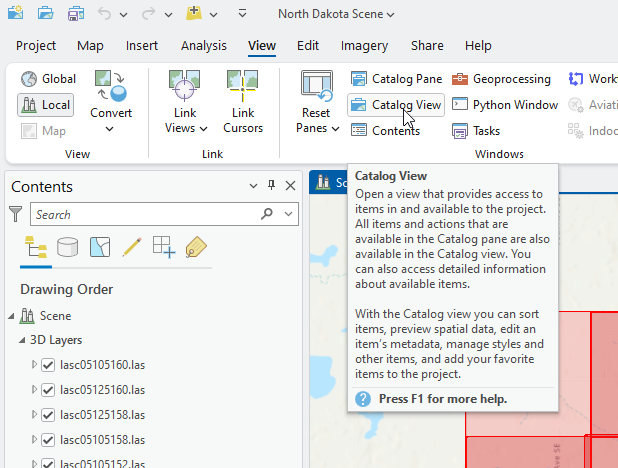The image size is (618, 468).
Task: Select the lasc05125158.las layer name
Action: click(x=102, y=415)
